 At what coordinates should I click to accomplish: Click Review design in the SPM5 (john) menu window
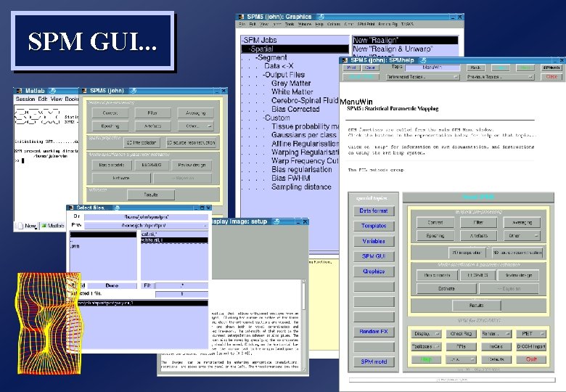(x=192, y=165)
